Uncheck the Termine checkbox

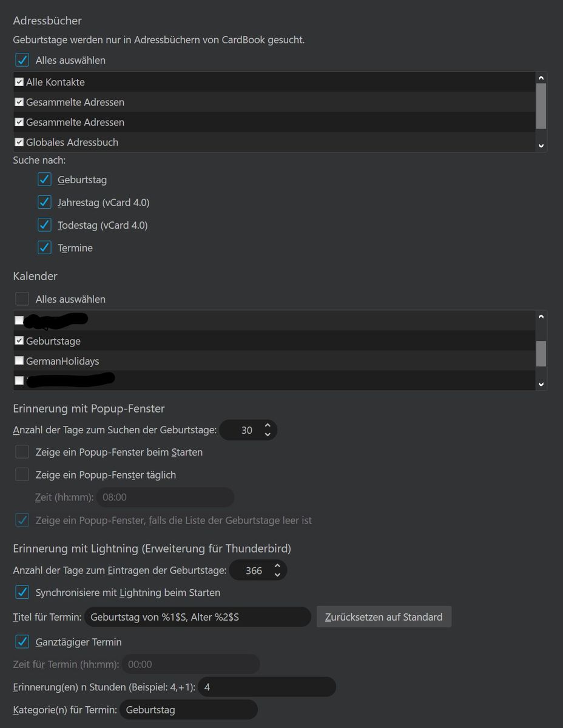point(44,248)
